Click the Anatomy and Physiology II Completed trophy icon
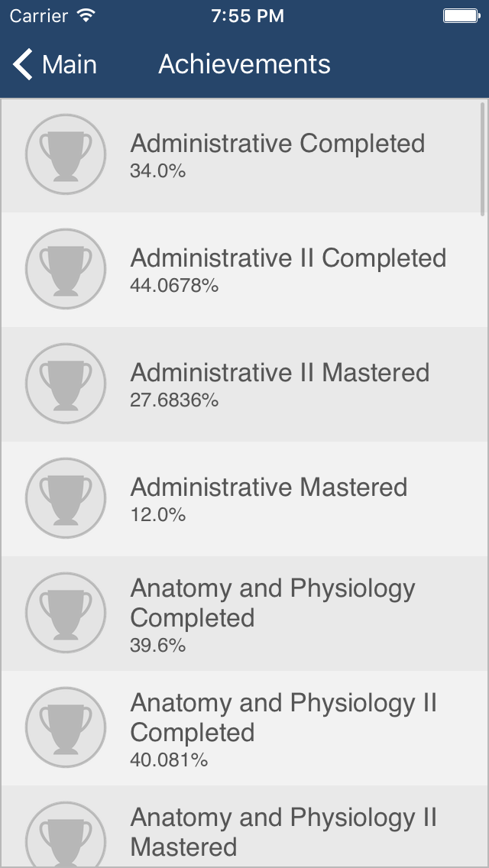The height and width of the screenshot is (868, 489). point(65,727)
